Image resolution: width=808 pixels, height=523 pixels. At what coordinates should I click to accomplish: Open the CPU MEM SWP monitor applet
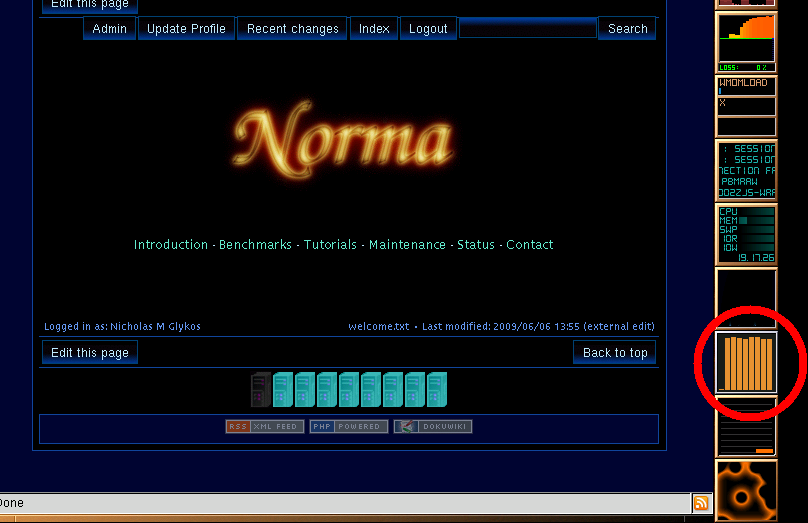747,234
